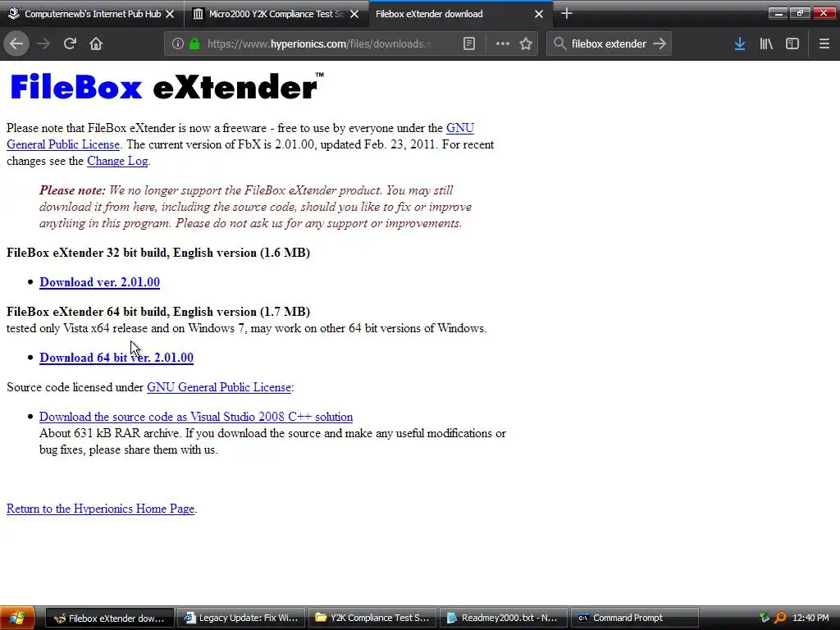840x630 pixels.
Task: Close the Micro2000 Y2K Compliance tab
Action: click(354, 14)
